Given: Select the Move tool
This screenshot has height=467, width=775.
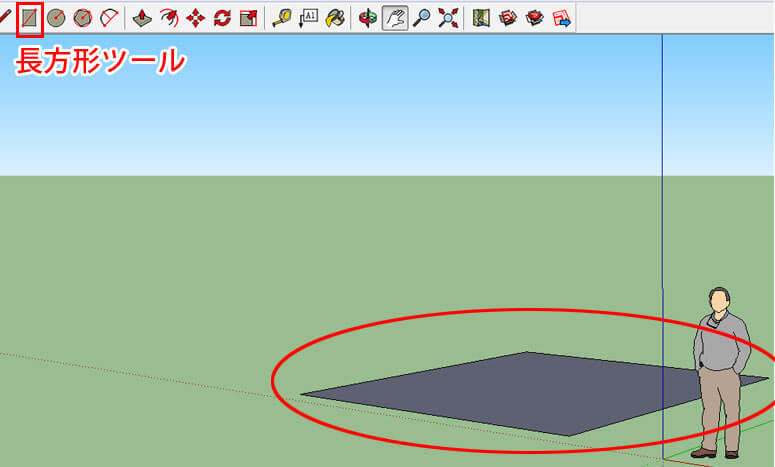Looking at the screenshot, I should tap(196, 19).
